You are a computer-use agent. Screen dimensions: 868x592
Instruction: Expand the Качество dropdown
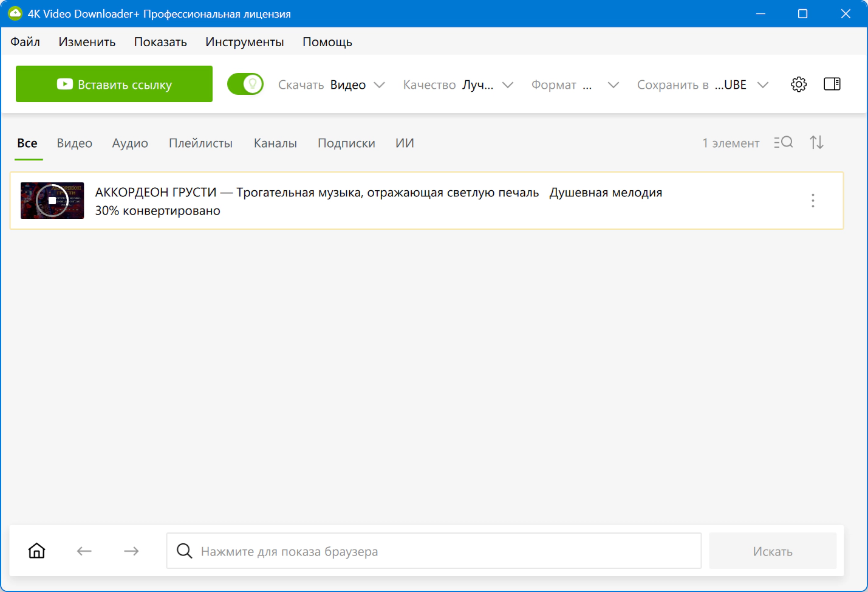tap(458, 85)
